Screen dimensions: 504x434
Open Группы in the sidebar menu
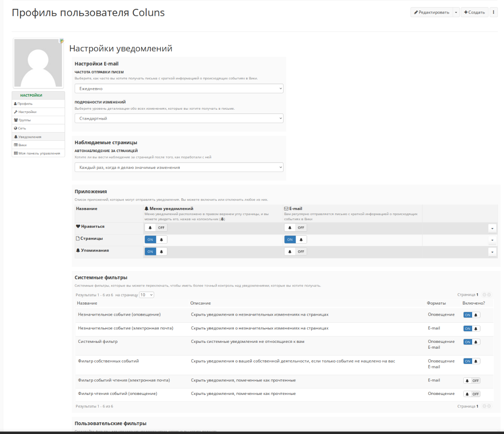point(24,120)
